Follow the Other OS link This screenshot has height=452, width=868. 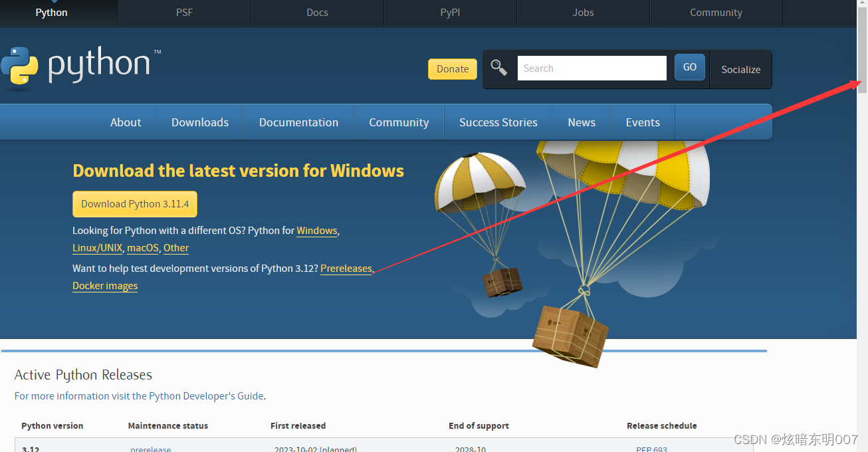pyautogui.click(x=176, y=248)
